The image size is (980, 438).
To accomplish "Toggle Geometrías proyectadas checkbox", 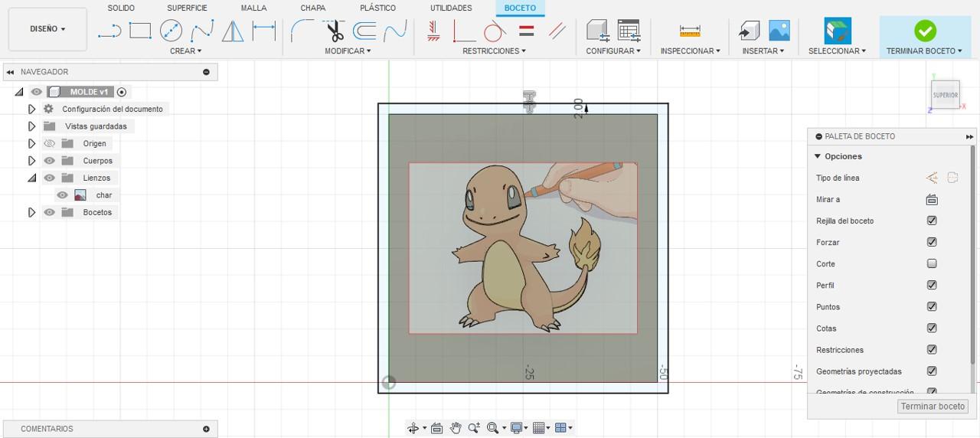I will pos(932,371).
